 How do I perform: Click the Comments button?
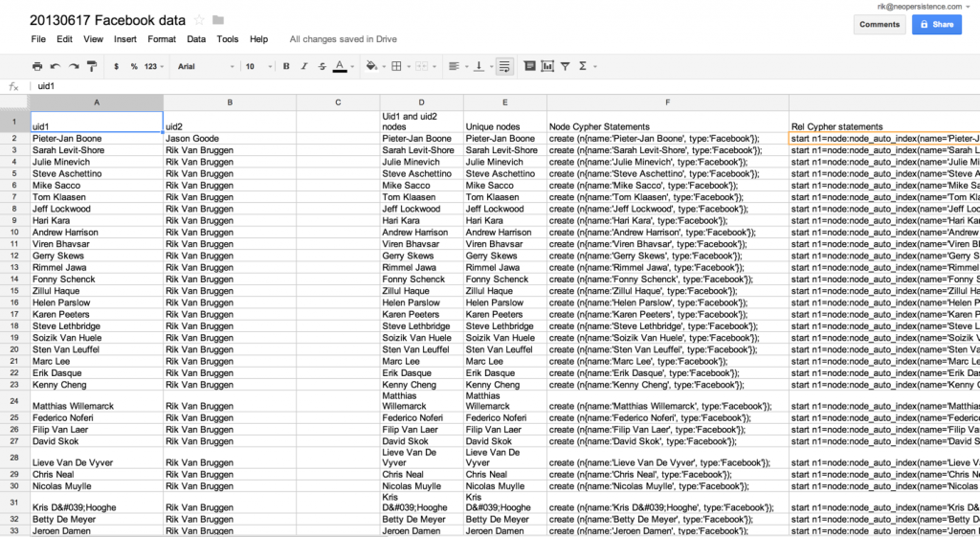[x=880, y=24]
